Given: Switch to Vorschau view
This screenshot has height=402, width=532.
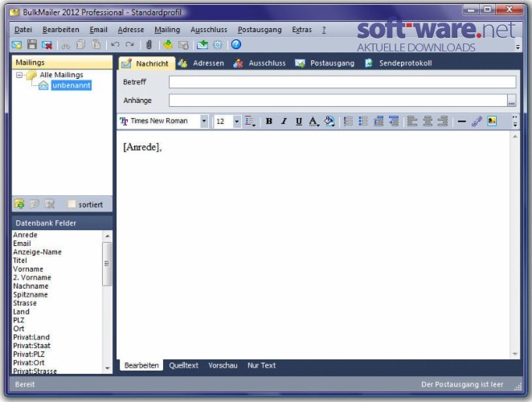Looking at the screenshot, I should [x=223, y=365].
